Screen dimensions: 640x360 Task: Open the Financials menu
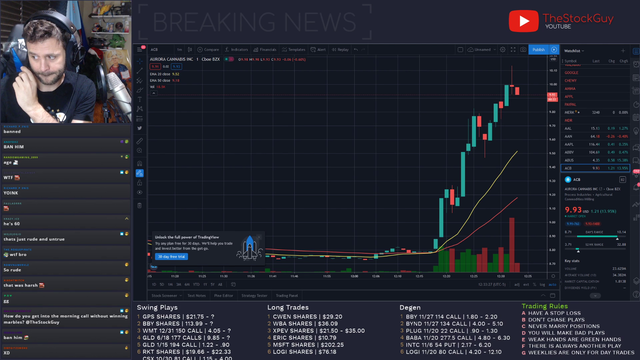click(265, 49)
